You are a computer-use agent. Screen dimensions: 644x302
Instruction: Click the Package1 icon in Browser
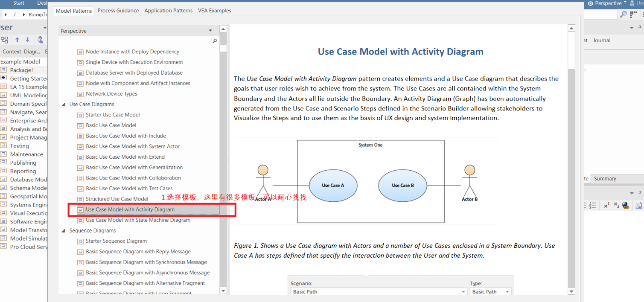click(x=3, y=70)
